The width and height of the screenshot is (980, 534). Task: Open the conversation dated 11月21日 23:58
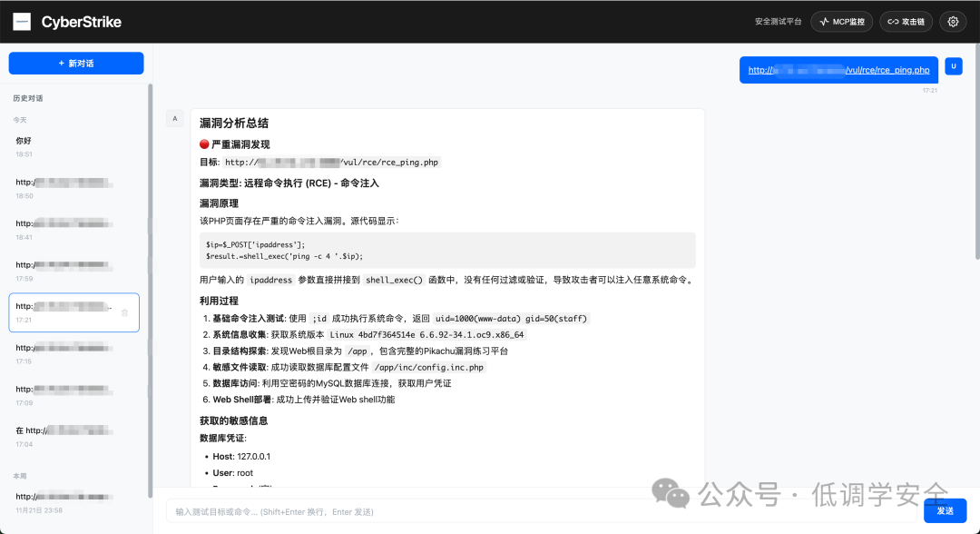73,503
